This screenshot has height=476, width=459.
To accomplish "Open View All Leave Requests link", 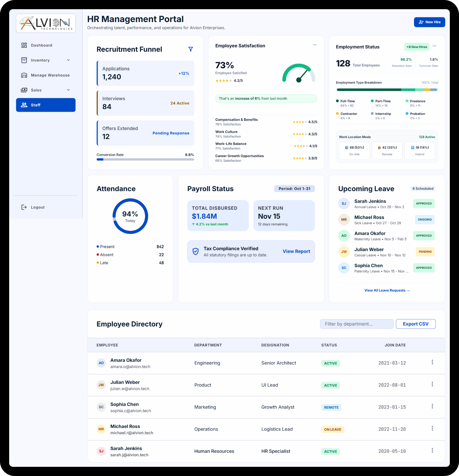I will pos(387,290).
